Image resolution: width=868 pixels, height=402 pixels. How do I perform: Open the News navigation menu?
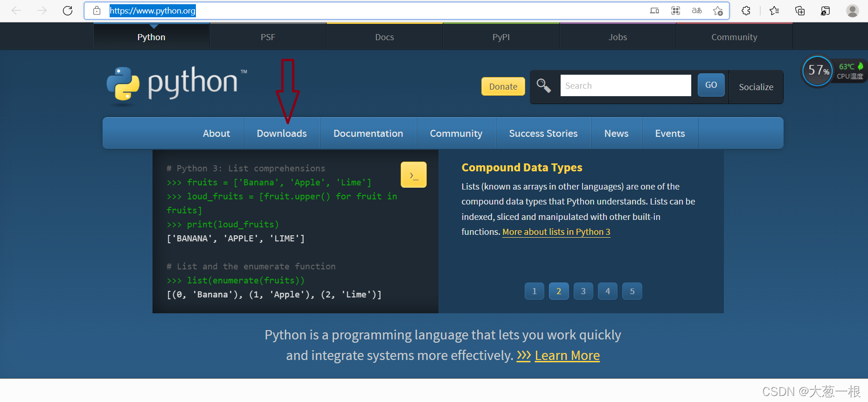point(616,134)
